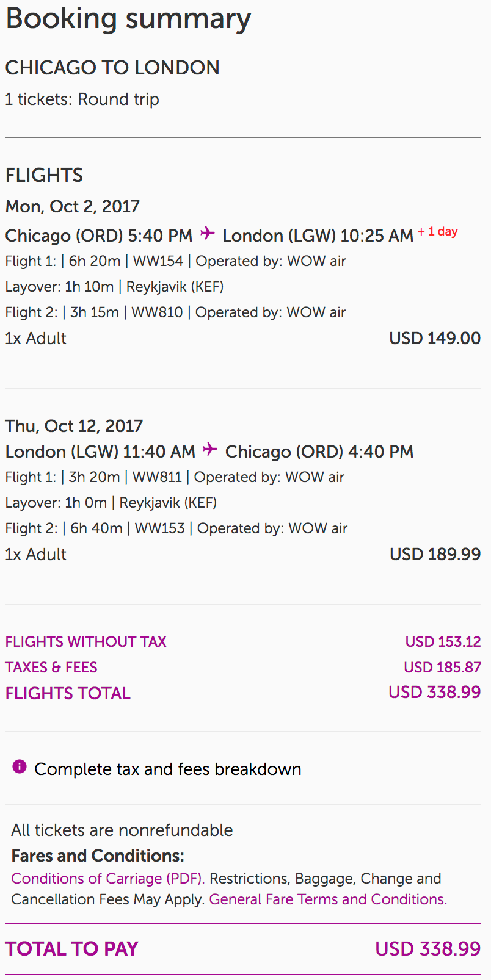Click the Mon, Oct 2, 2017 date
Screen dimensions: 491x980
pos(73,206)
